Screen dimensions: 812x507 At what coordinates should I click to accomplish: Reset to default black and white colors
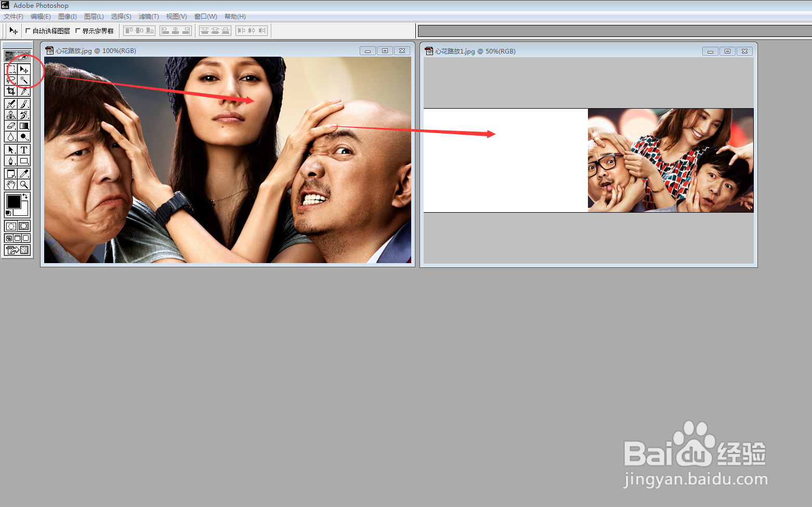(x=8, y=213)
